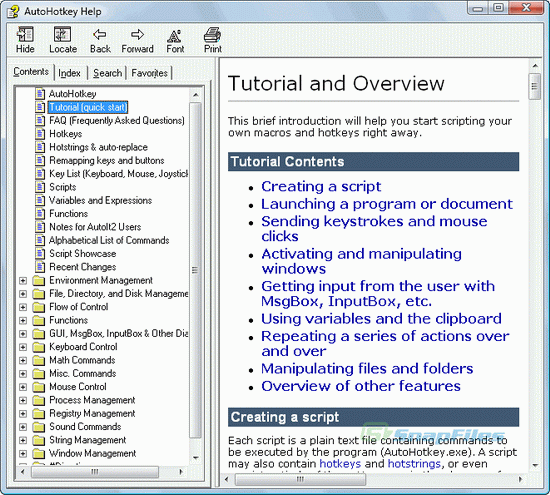Print the current help topic

click(x=213, y=39)
